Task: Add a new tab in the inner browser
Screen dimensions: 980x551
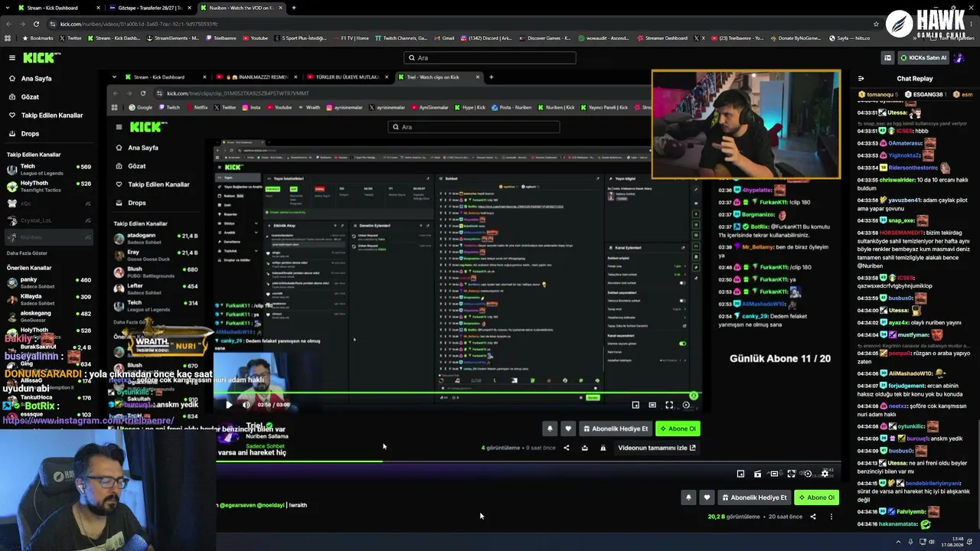Action: (x=492, y=77)
